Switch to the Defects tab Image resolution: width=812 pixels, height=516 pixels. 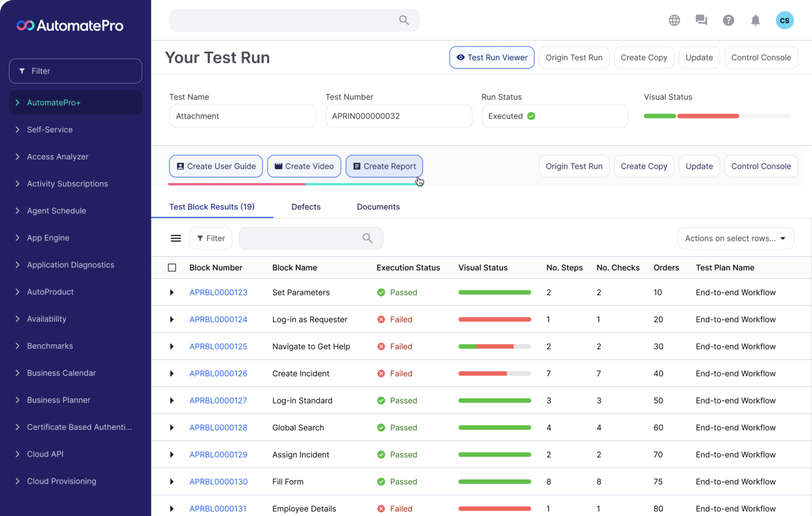[x=306, y=207]
